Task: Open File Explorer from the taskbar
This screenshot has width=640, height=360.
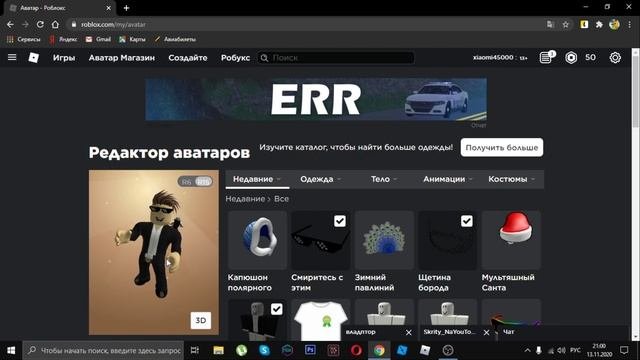Action: click(x=218, y=350)
